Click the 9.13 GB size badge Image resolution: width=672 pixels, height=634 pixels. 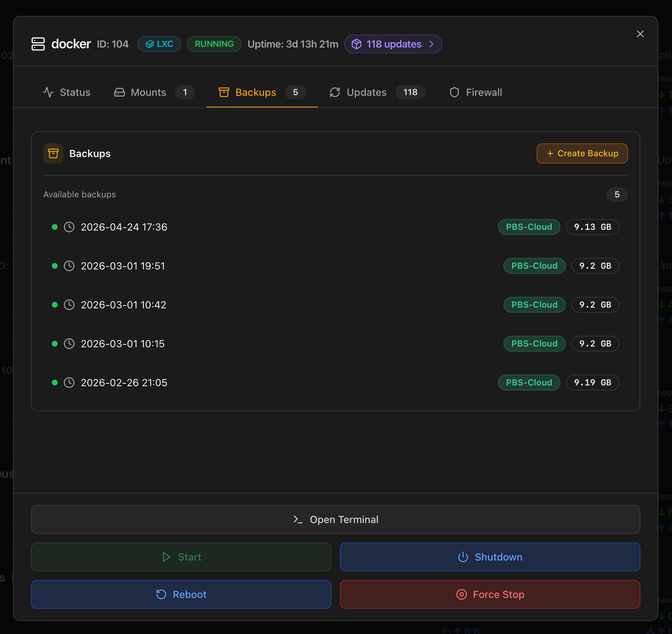[x=593, y=227]
